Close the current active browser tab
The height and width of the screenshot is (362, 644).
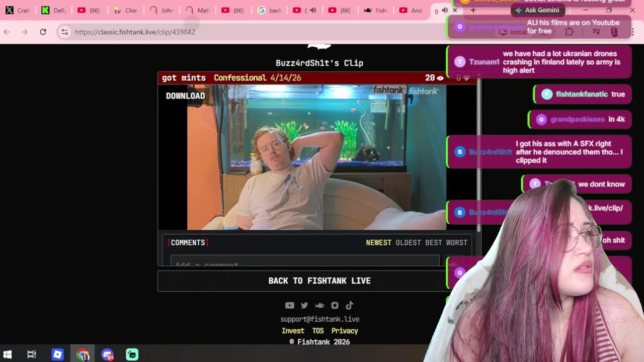pyautogui.click(x=455, y=10)
